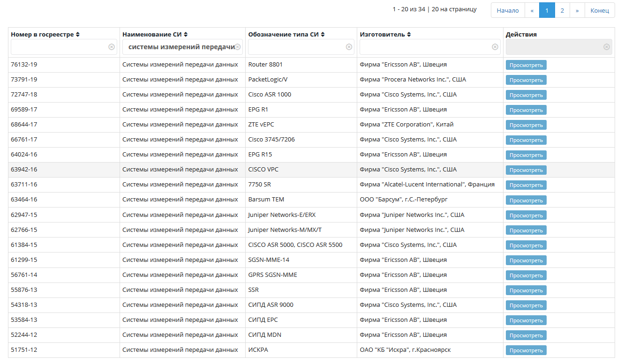The image size is (624, 364).
Task: Jump to next page with » arrow
Action: click(x=577, y=10)
